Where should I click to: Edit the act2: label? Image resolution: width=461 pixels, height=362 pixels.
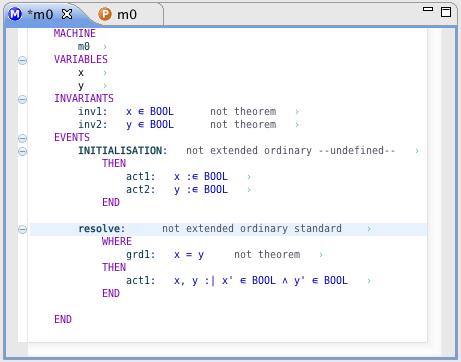pyautogui.click(x=141, y=189)
